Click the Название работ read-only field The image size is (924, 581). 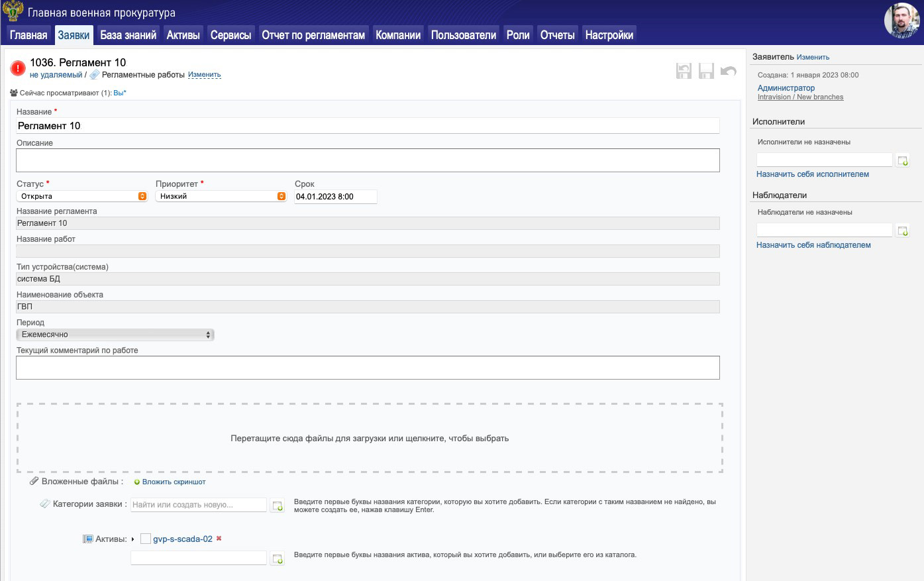click(x=368, y=251)
